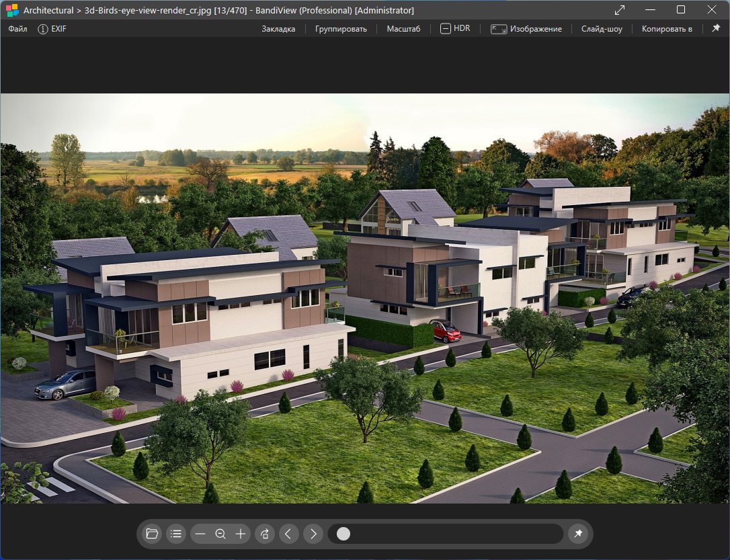
Task: Click the image position slider handle
Action: [x=343, y=534]
